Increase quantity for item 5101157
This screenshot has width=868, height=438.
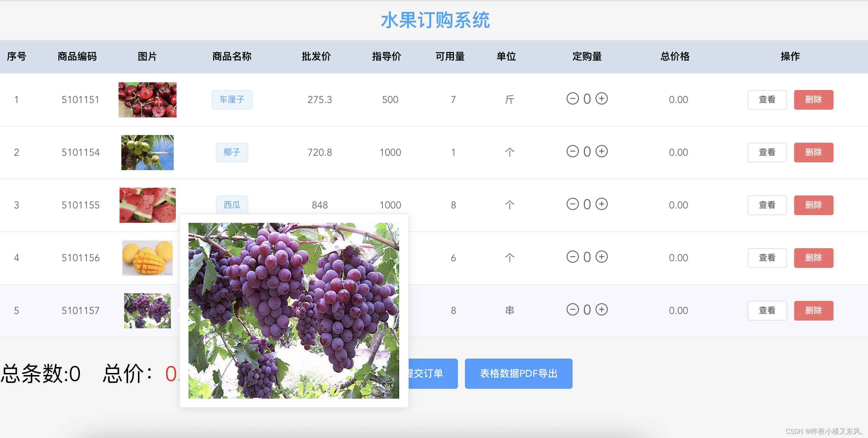601,310
